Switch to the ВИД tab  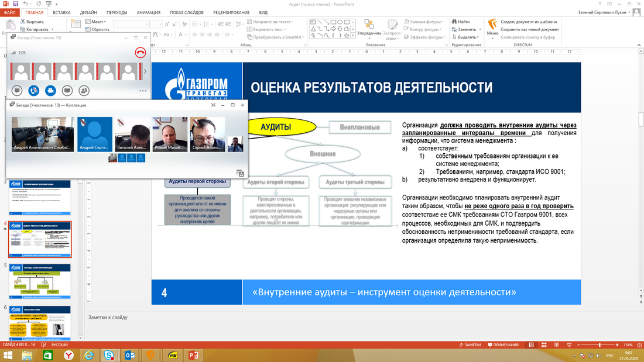tap(263, 12)
